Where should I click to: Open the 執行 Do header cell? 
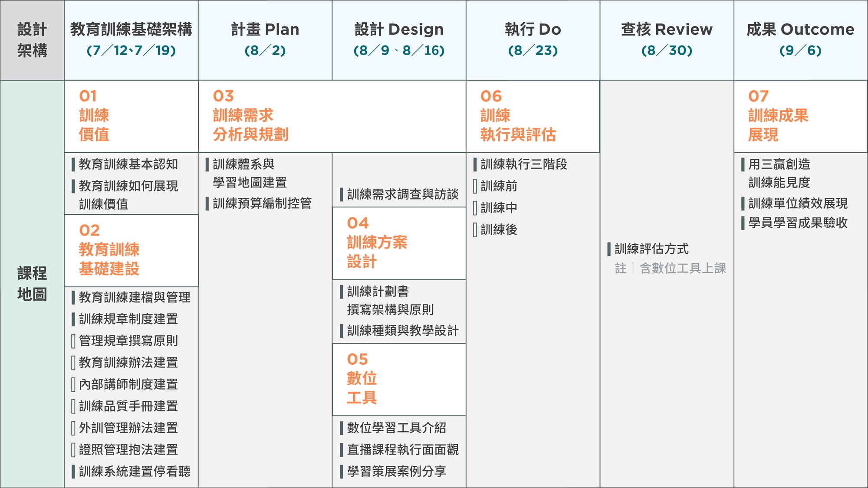[x=533, y=40]
